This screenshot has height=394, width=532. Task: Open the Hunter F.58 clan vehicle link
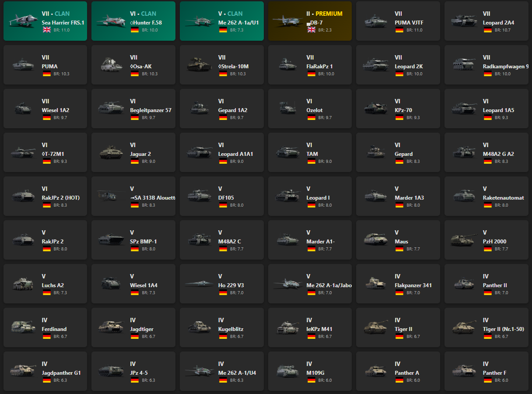click(146, 22)
